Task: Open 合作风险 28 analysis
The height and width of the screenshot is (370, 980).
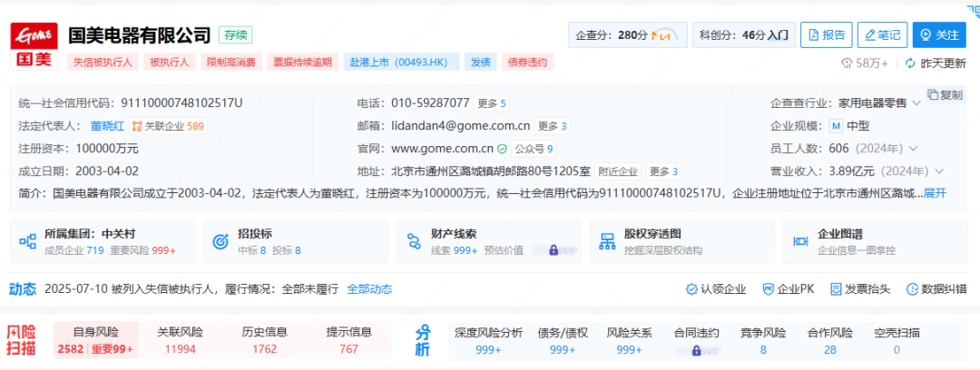Action: coord(830,341)
